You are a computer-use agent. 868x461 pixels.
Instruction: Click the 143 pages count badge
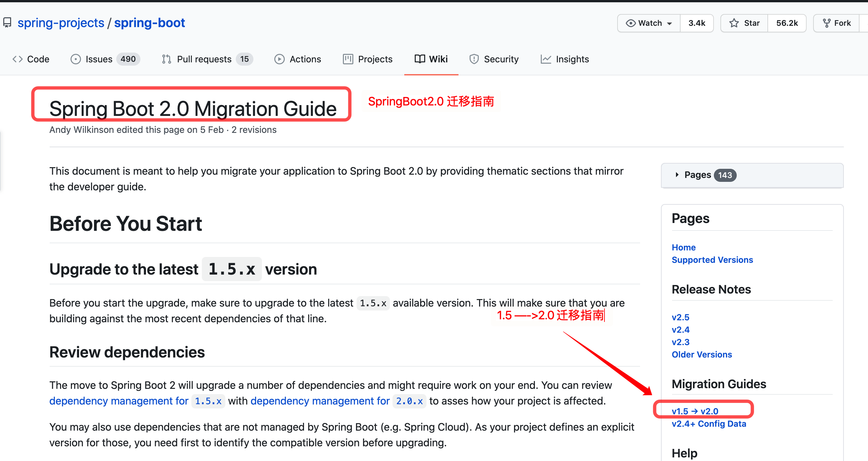725,175
